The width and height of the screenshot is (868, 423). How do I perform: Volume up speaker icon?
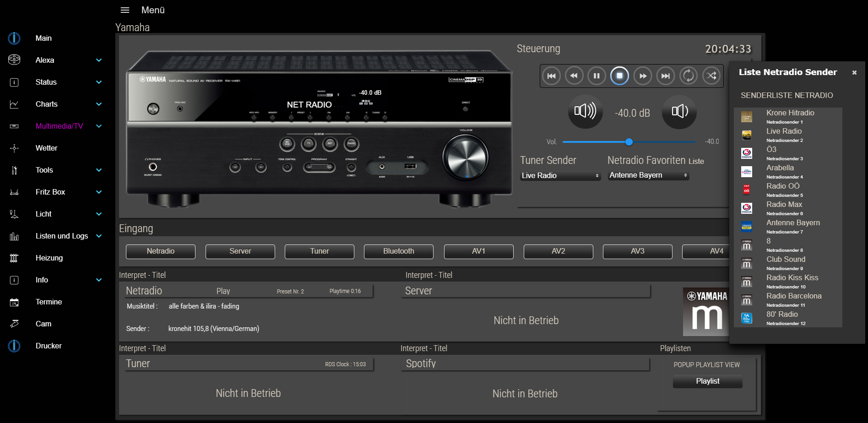(x=585, y=111)
